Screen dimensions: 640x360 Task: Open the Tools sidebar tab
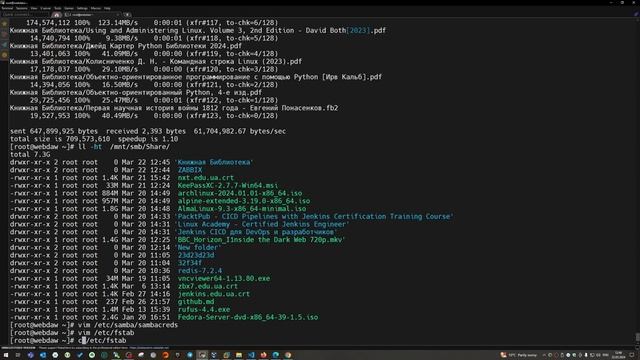tap(4, 35)
